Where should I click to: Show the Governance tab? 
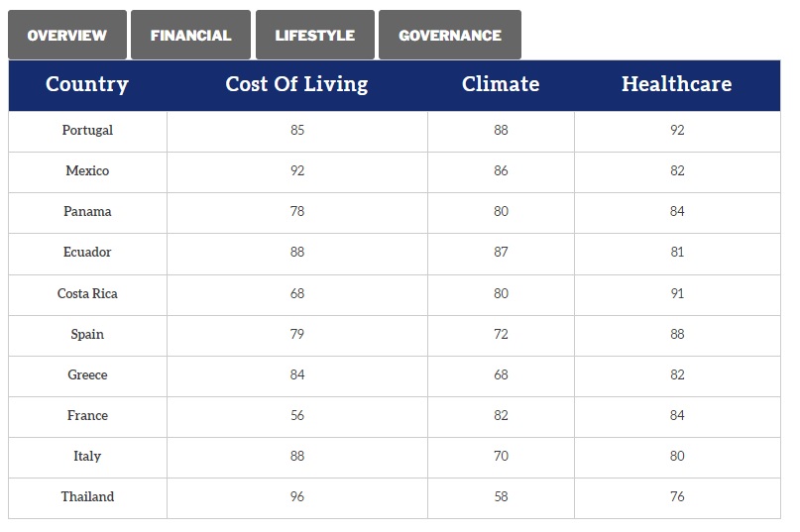(450, 36)
